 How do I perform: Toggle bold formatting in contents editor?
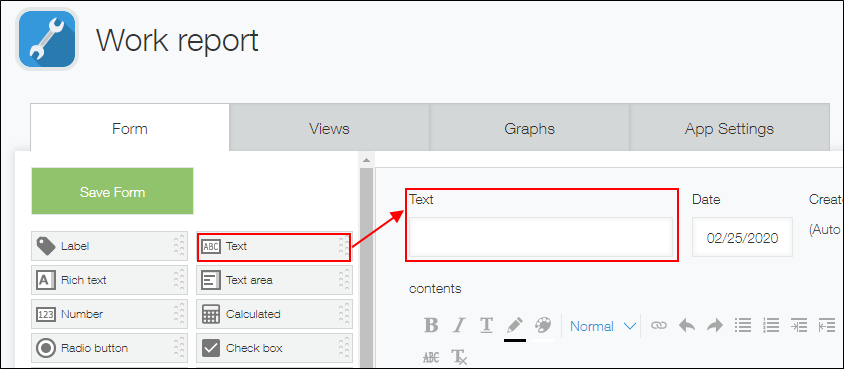[431, 325]
